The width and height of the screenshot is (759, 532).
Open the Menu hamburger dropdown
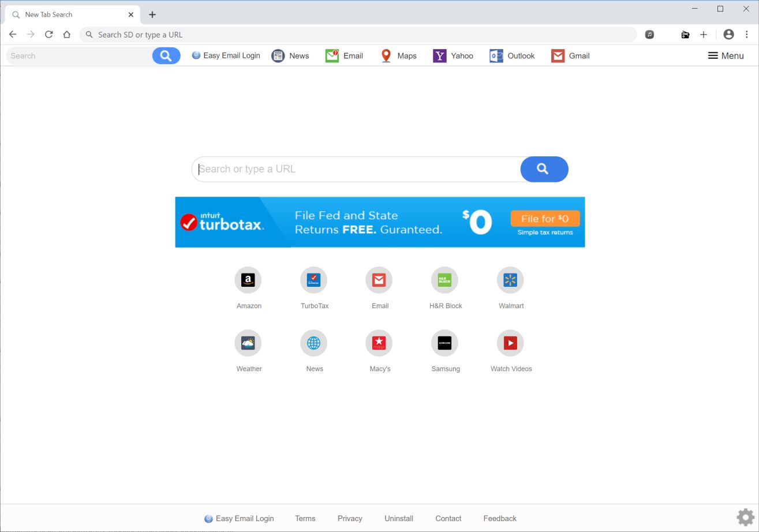click(x=726, y=55)
